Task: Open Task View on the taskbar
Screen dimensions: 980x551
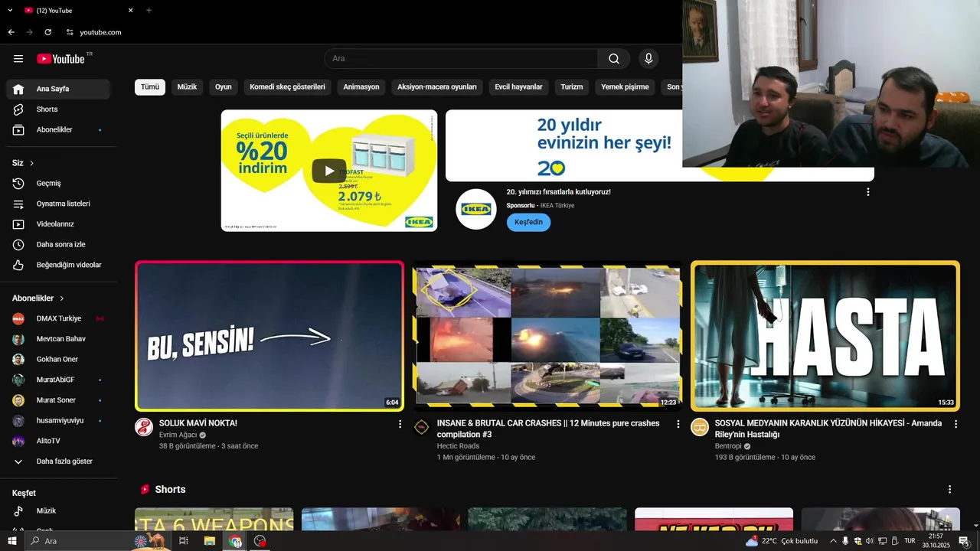Action: point(184,541)
